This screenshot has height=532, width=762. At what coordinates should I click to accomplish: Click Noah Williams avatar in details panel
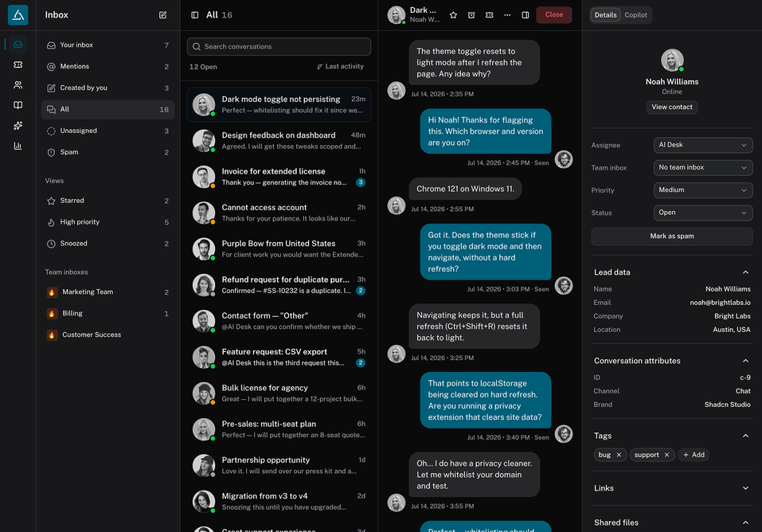(x=672, y=61)
